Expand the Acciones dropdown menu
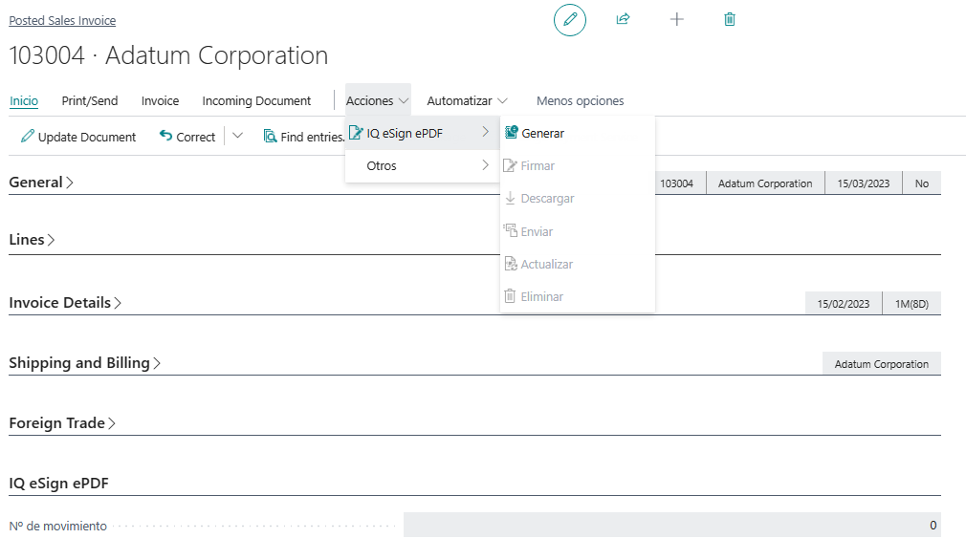966x560 pixels. click(x=378, y=100)
